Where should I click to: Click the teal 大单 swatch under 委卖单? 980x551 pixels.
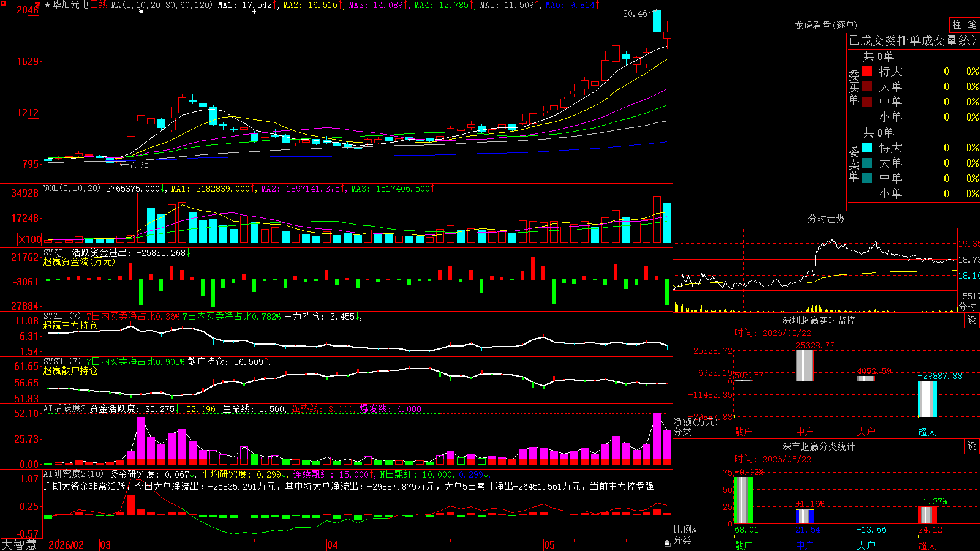867,163
